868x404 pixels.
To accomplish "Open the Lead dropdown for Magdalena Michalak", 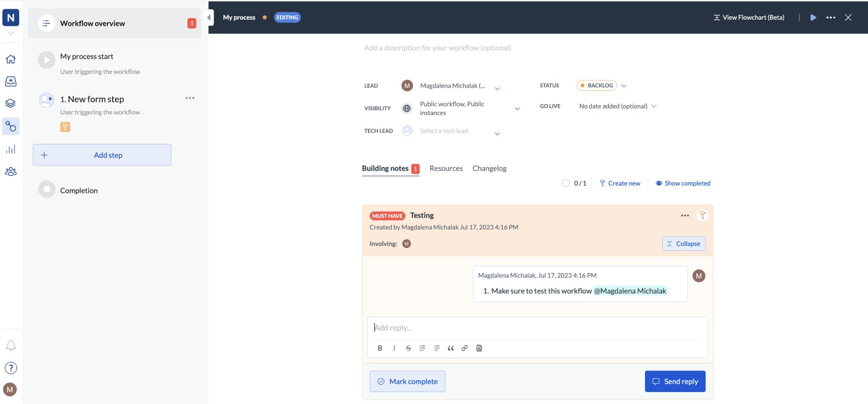I will point(497,88).
